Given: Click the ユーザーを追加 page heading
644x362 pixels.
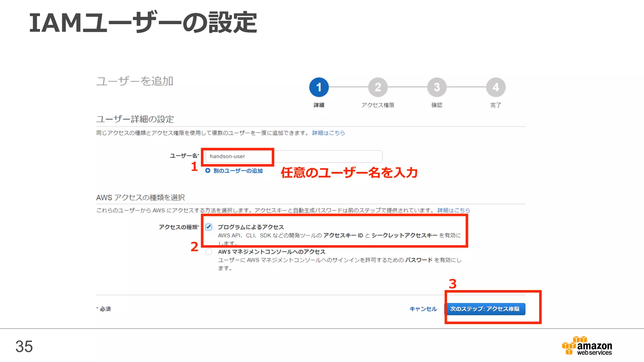Looking at the screenshot, I should [135, 81].
